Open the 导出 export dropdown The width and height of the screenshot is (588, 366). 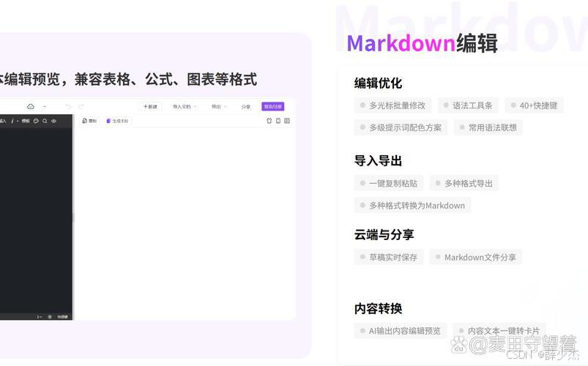[x=219, y=106]
